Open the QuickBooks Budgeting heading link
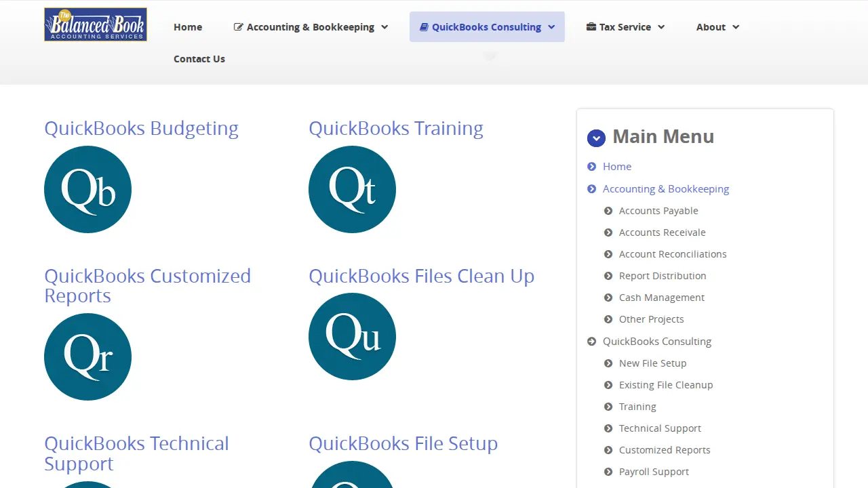The image size is (868, 488). point(141,128)
